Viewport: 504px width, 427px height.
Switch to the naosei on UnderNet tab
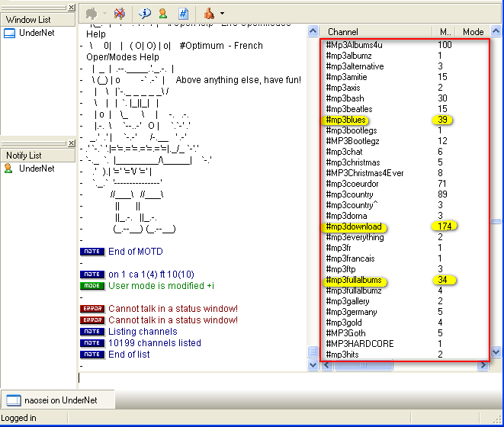[58, 400]
